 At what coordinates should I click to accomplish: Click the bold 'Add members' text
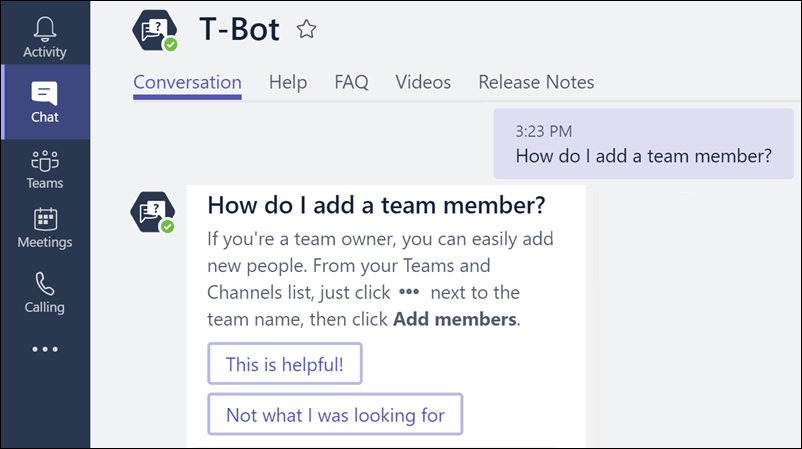coord(455,319)
